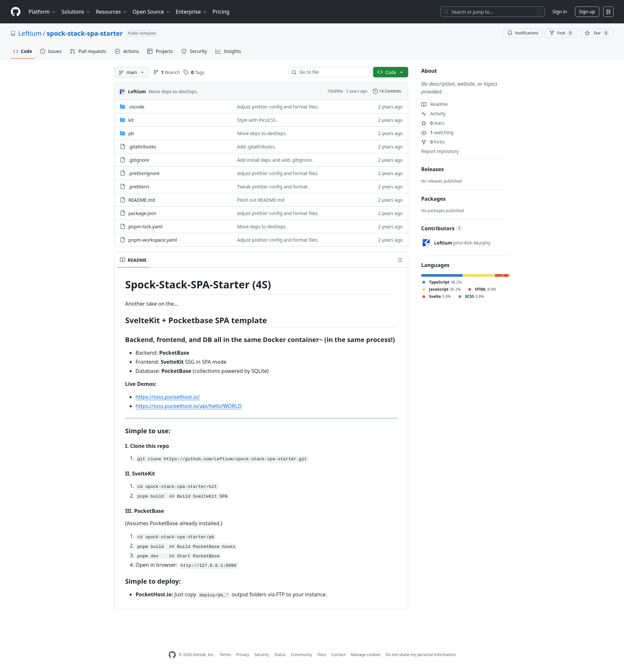Expand the Resources menu
The image size is (624, 672).
pos(111,12)
